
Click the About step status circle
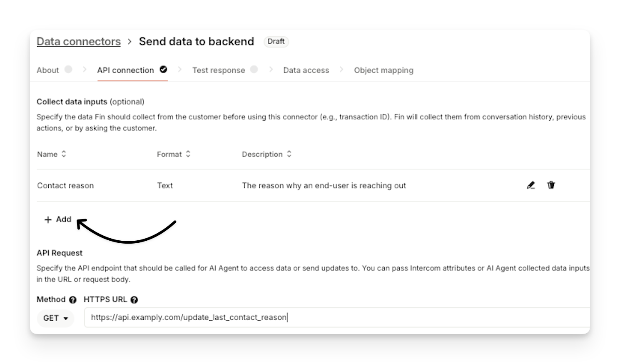click(x=68, y=70)
